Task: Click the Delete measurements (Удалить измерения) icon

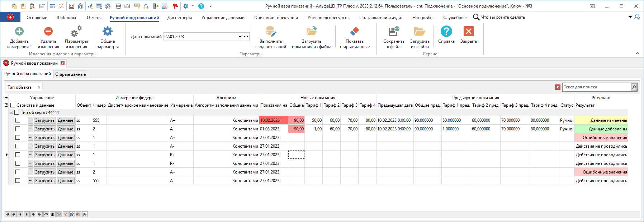Action: click(48, 32)
